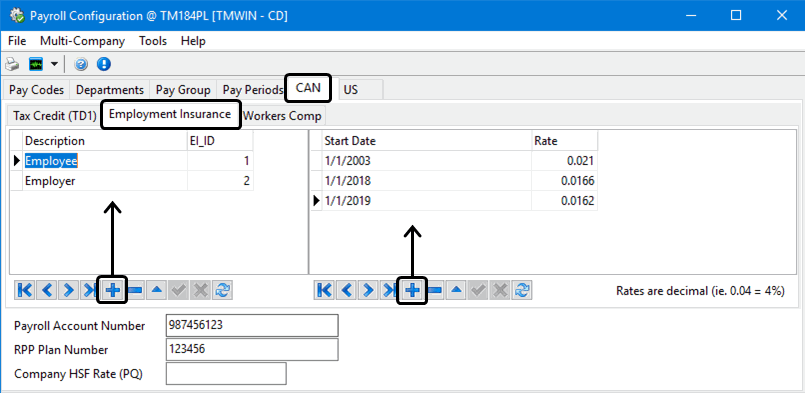Go to next record in rate navigator
The height and width of the screenshot is (393, 805).
(x=368, y=290)
